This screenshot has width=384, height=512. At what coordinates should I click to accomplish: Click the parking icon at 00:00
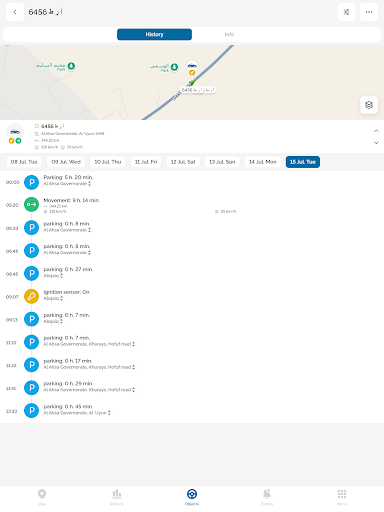pos(32,182)
